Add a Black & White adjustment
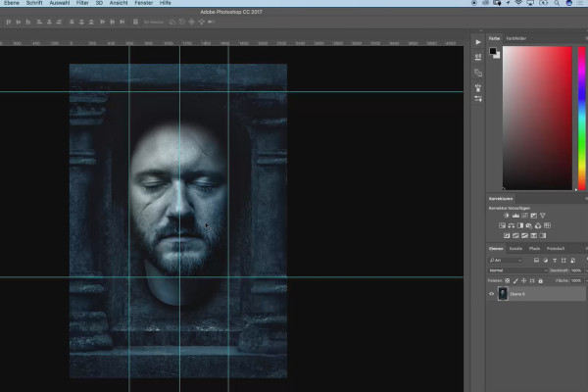Screen dimensions: 588x392 coord(520,225)
